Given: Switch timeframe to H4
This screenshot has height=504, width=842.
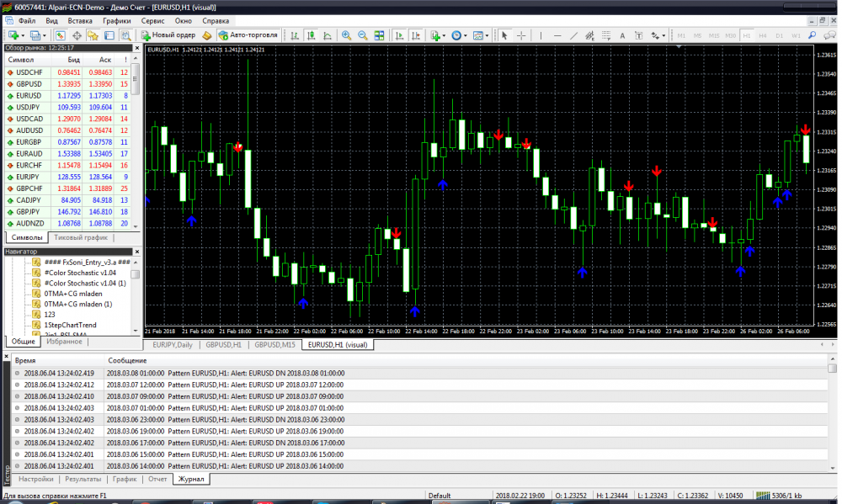Looking at the screenshot, I should pyautogui.click(x=763, y=35).
